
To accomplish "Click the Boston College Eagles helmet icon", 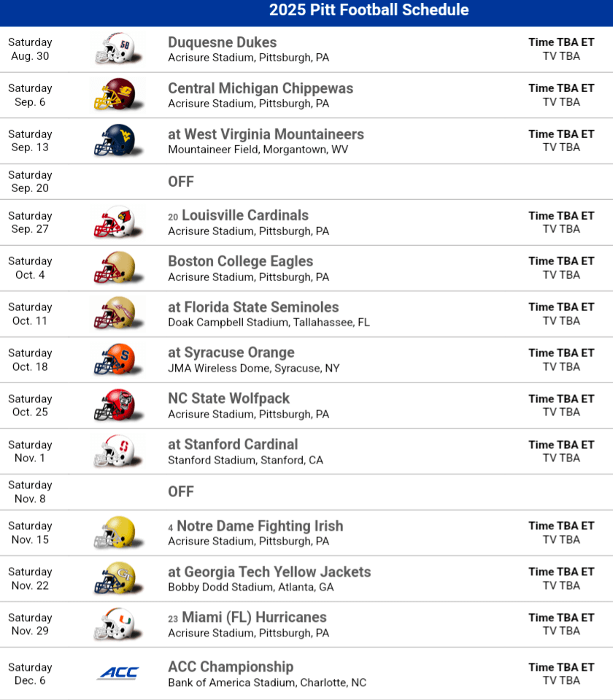I will point(117,268).
